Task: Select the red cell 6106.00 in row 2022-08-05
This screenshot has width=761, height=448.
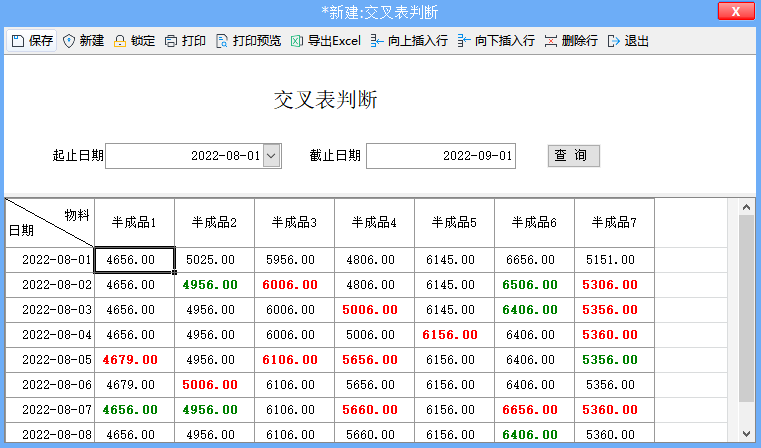Action: pos(295,360)
